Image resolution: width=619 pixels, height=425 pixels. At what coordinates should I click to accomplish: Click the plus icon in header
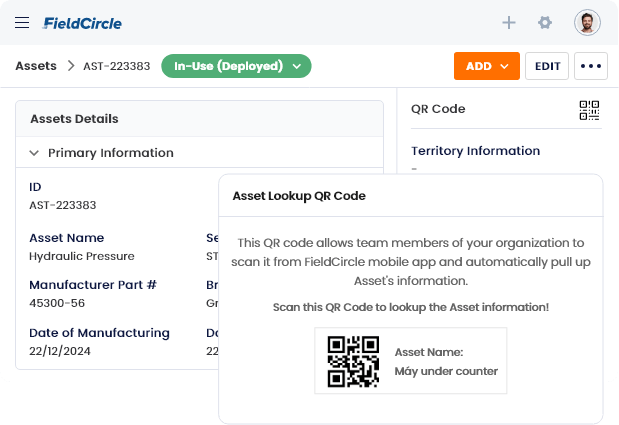(x=509, y=22)
